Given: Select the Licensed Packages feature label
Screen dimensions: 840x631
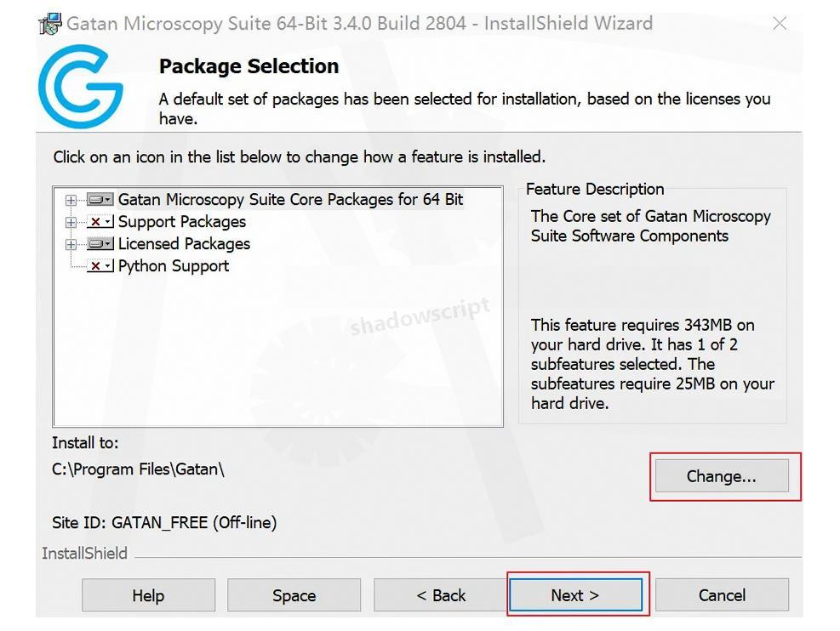Looking at the screenshot, I should coord(184,244).
